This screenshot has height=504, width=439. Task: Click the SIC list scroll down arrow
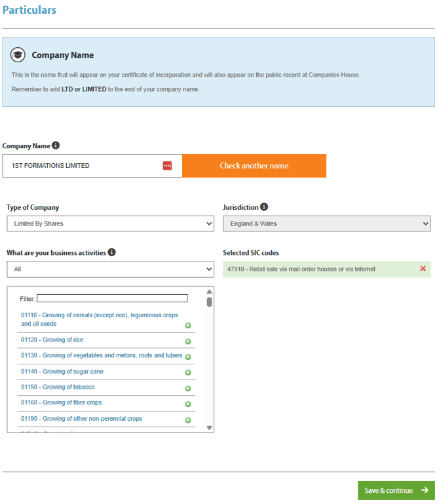click(x=210, y=428)
